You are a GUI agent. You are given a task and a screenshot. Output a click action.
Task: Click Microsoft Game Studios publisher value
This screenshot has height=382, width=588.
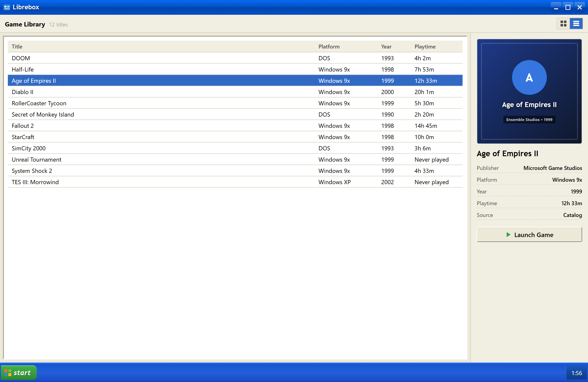click(553, 168)
